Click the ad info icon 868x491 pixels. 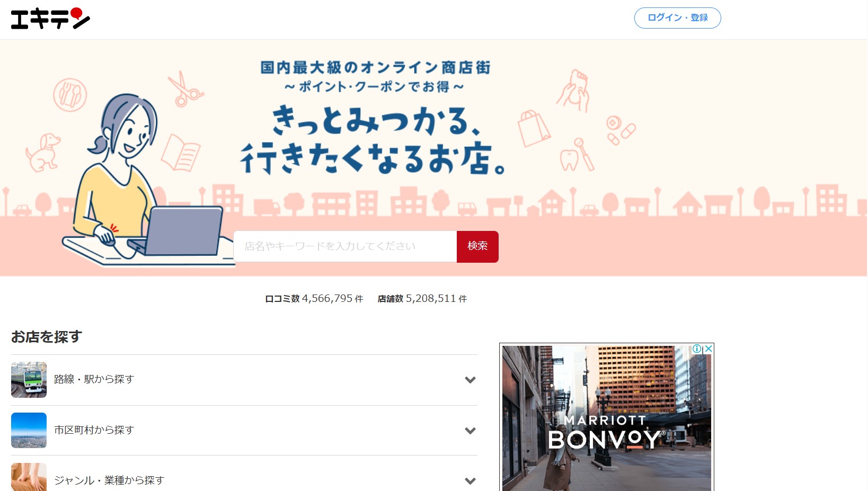click(697, 349)
